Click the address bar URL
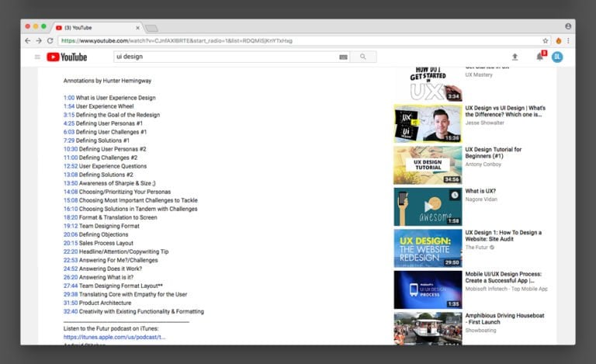Image resolution: width=596 pixels, height=364 pixels. click(x=177, y=40)
